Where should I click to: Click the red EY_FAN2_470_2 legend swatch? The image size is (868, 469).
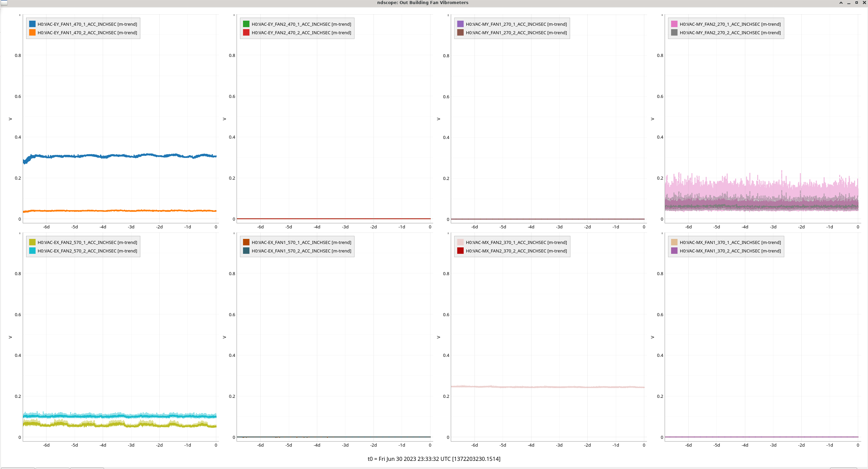point(246,33)
